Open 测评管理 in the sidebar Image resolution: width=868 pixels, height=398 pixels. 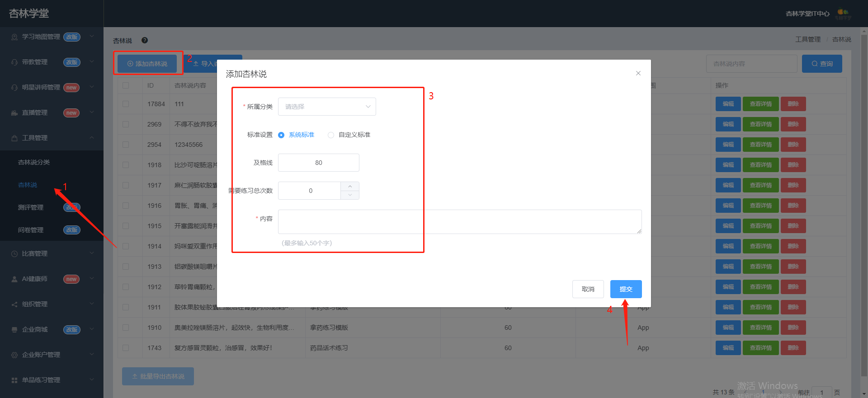tap(31, 207)
